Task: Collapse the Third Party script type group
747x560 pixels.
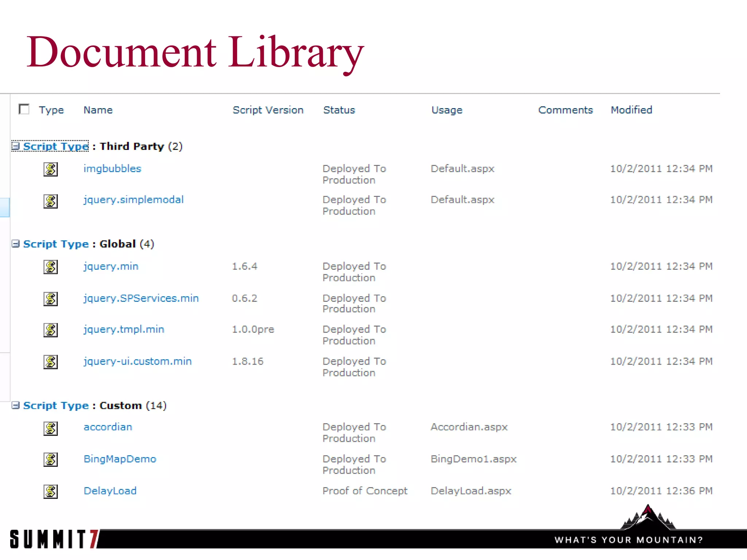Action: pos(16,146)
